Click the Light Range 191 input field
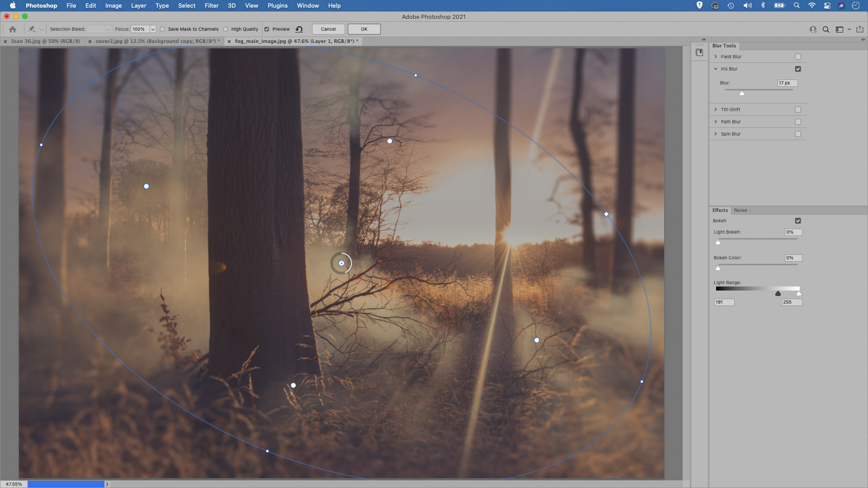The height and width of the screenshot is (488, 868). pyautogui.click(x=724, y=302)
